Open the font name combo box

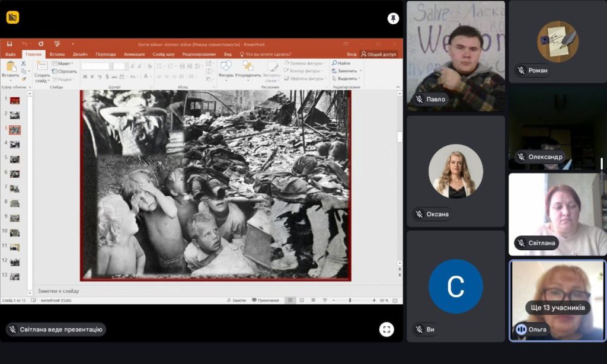point(96,66)
